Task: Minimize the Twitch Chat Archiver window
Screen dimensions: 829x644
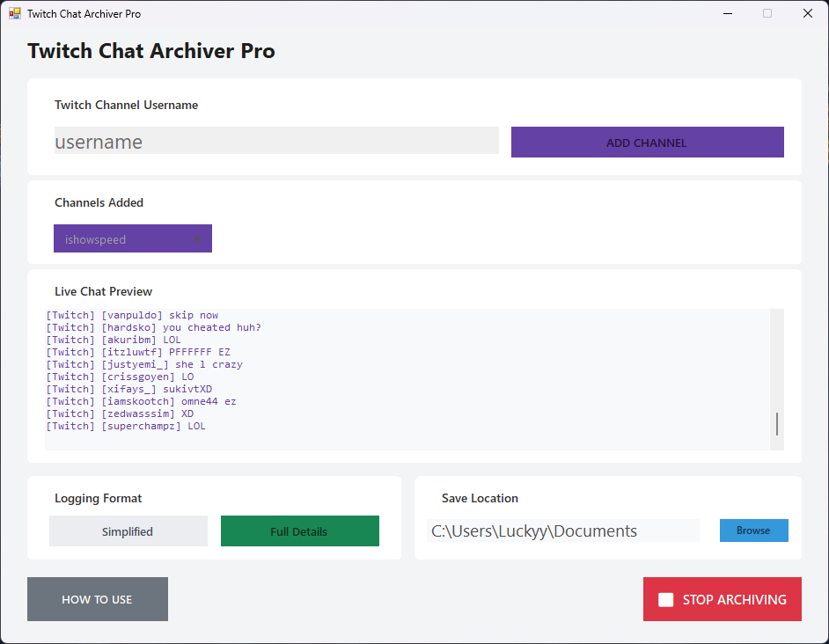Action: 727,14
